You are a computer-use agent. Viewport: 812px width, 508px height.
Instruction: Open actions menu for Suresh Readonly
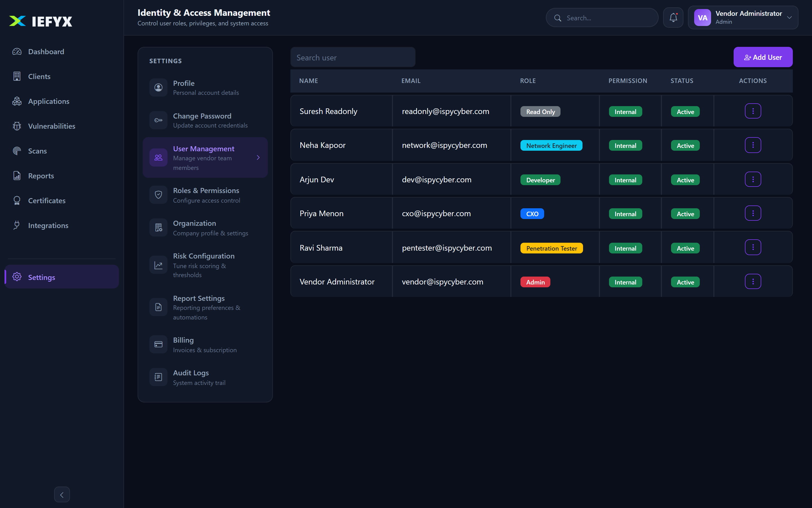[753, 111]
